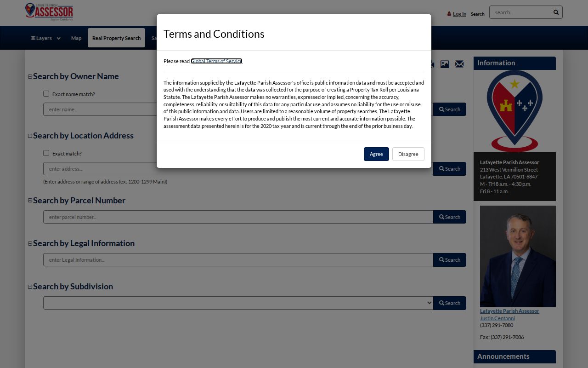
Task: Open the Map tab
Action: 76,38
